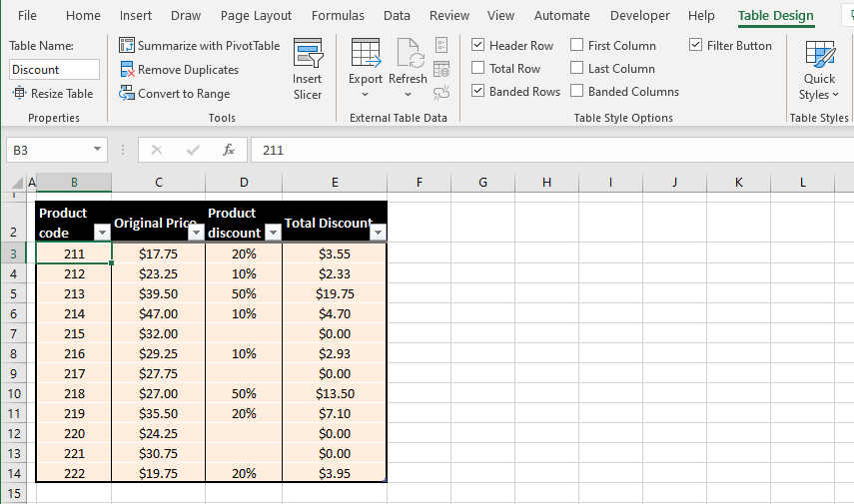Expand the Name Box dropdown arrow
The width and height of the screenshot is (854, 504).
tap(97, 150)
